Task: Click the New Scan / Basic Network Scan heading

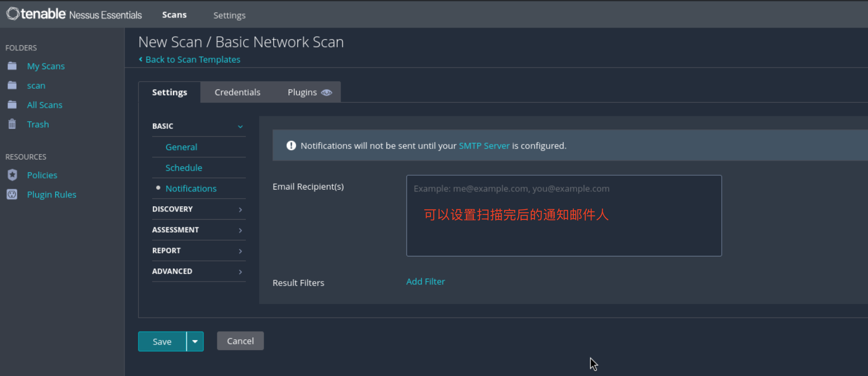Action: coord(241,42)
